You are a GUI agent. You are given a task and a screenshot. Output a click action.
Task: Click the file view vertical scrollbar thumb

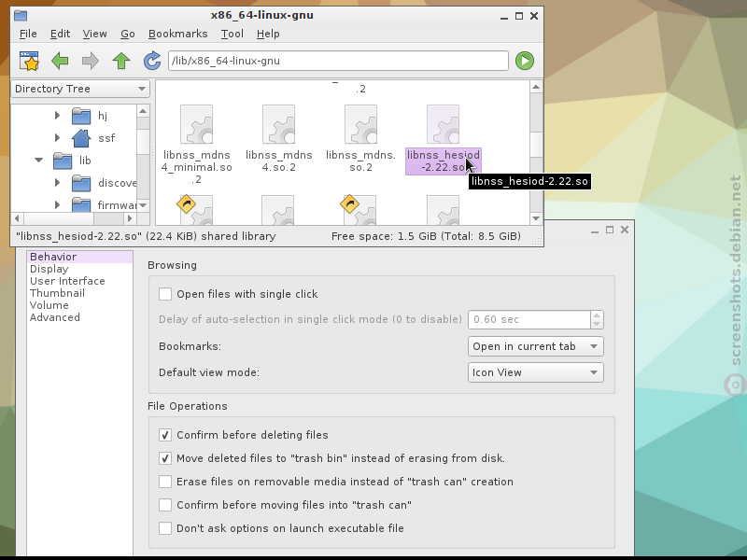(x=536, y=145)
